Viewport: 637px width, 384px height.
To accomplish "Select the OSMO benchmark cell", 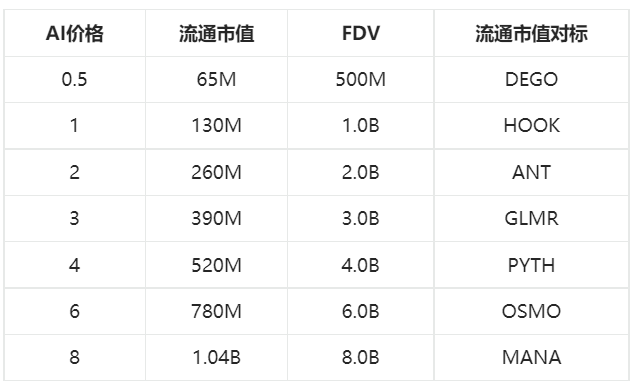I will coord(531,312).
